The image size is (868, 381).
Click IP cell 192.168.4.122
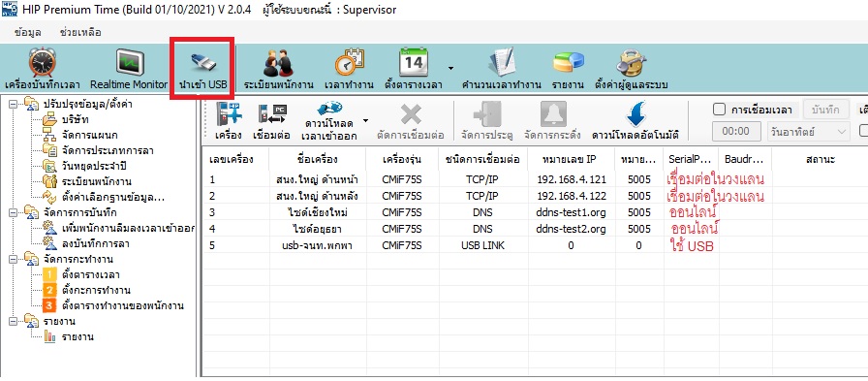click(572, 196)
